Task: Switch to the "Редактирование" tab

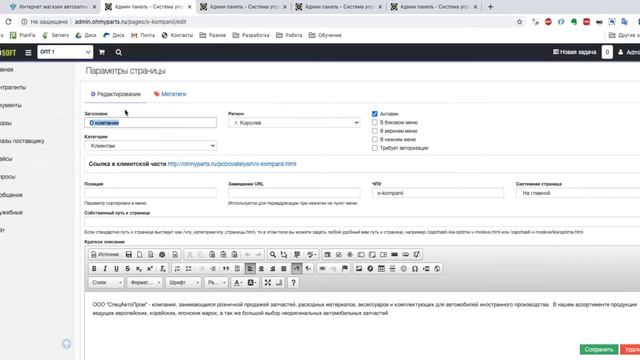Action: pyautogui.click(x=116, y=94)
